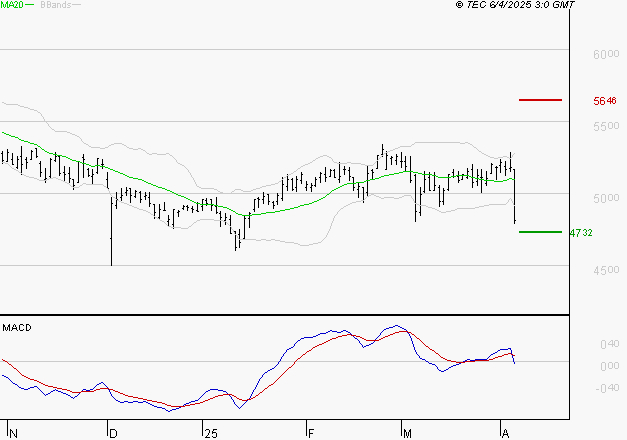Click the red 5646 resistance value
Screen dimensions: 627x440
605,101
